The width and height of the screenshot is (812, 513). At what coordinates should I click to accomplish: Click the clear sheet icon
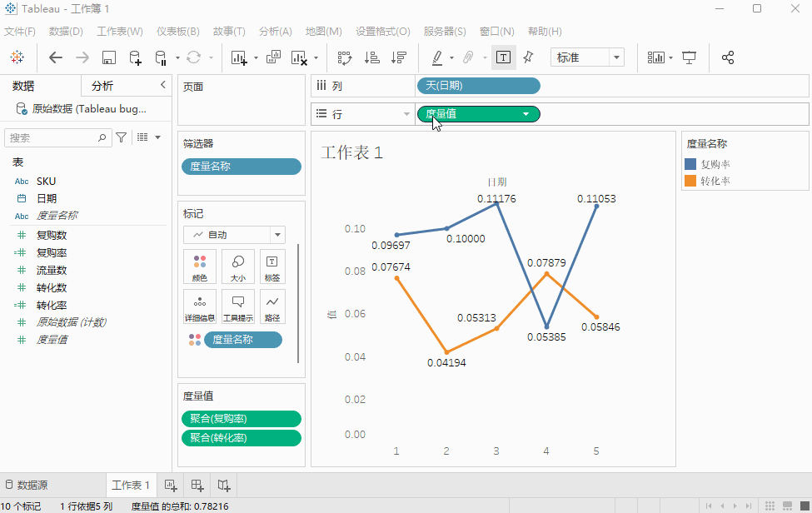(x=299, y=57)
